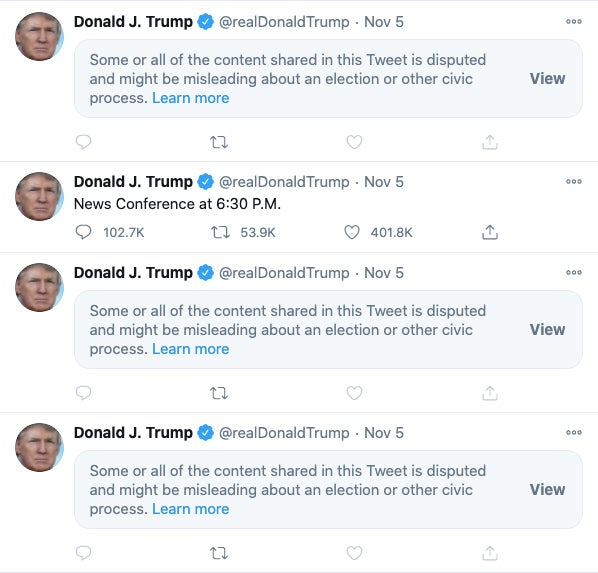
Task: Click the share icon under the last disputed tweet
Action: pos(490,552)
